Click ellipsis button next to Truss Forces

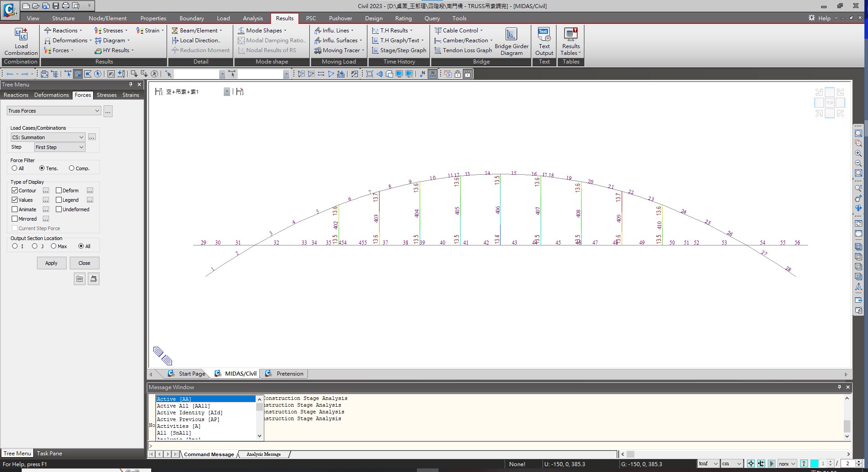pyautogui.click(x=108, y=111)
